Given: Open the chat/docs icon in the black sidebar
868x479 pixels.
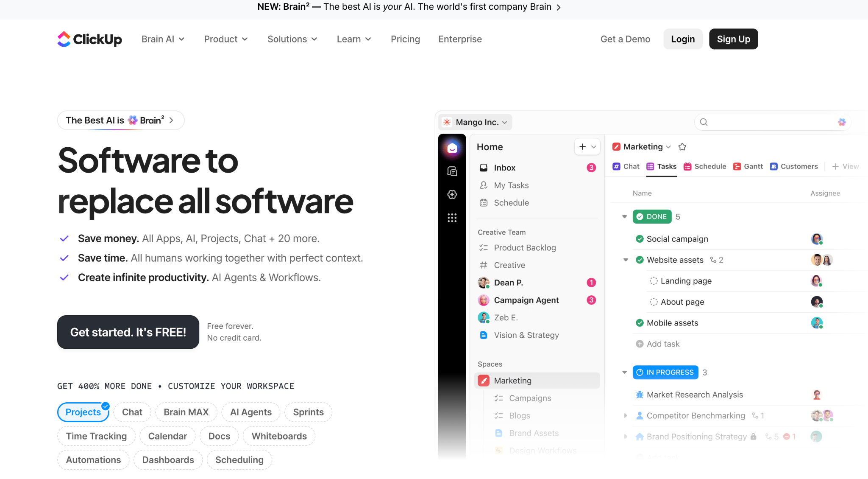Looking at the screenshot, I should click(452, 171).
